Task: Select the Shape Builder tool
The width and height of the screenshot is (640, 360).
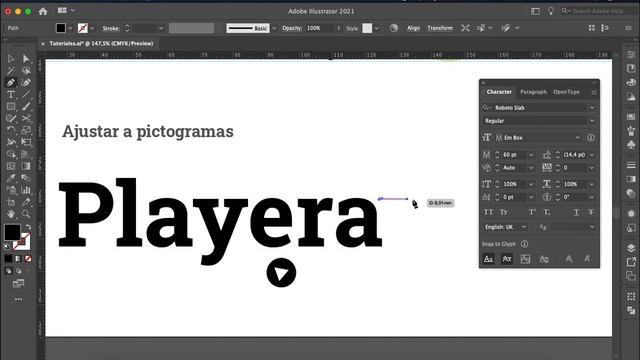Action: pos(11,154)
